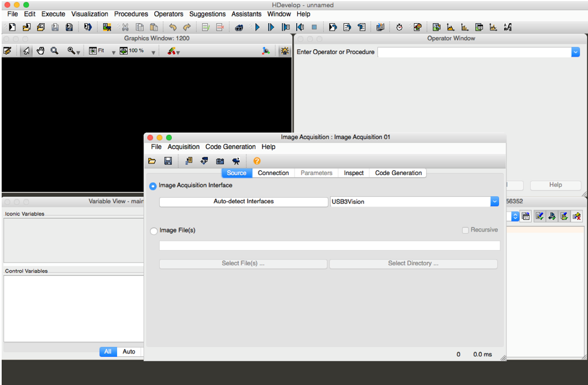Screen dimensions: 588x385
Task: Open the USB3Vision interface dropdown
Action: [495, 202]
